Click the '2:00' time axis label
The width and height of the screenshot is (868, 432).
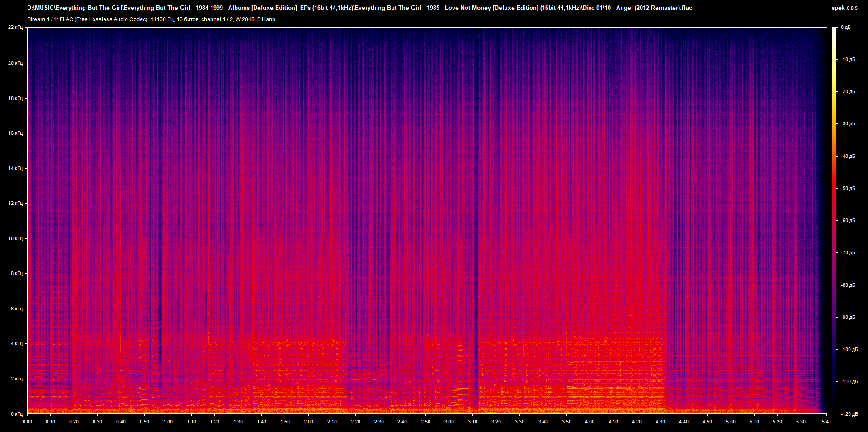tap(308, 422)
